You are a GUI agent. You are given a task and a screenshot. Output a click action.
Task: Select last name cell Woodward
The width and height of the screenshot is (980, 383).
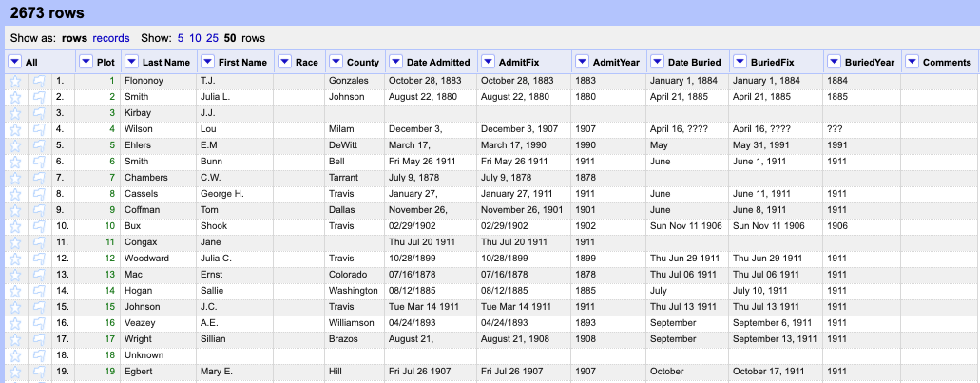pyautogui.click(x=160, y=259)
